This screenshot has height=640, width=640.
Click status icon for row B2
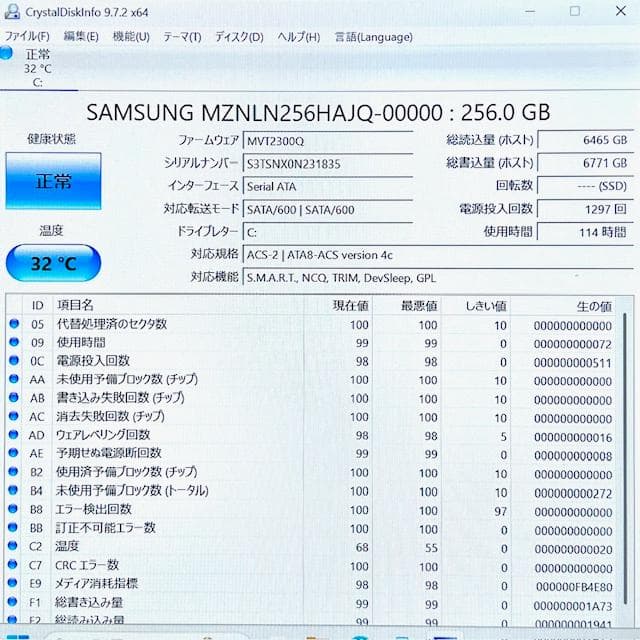pos(13,471)
